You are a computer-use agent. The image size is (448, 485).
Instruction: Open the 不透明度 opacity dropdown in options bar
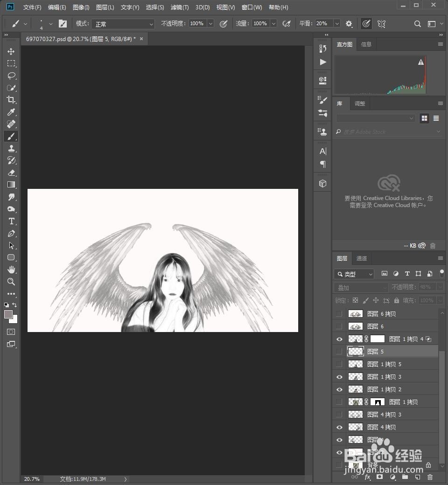pos(210,23)
